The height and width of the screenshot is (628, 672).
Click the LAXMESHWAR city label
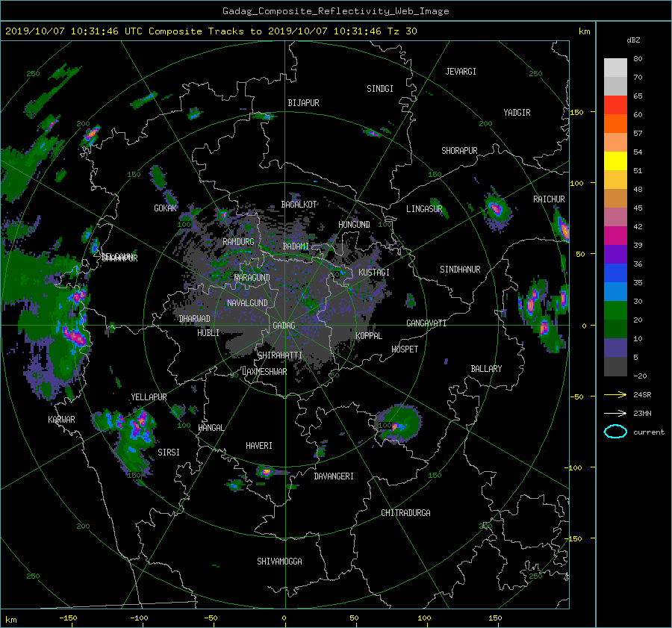coord(264,372)
